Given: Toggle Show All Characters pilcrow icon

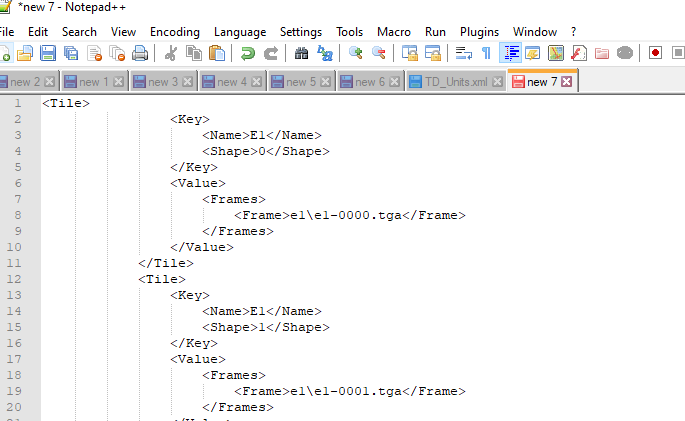Looking at the screenshot, I should [486, 53].
